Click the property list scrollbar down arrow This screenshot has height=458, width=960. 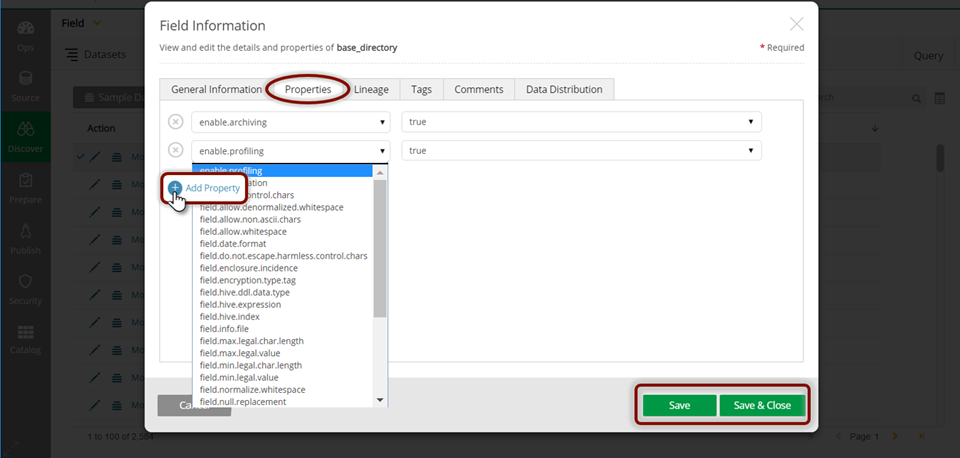click(380, 400)
